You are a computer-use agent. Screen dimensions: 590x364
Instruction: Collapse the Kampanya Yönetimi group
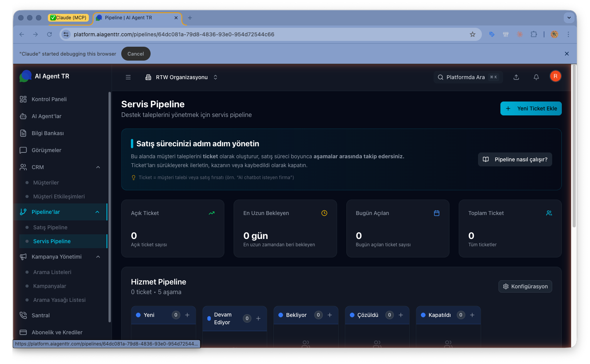98,257
